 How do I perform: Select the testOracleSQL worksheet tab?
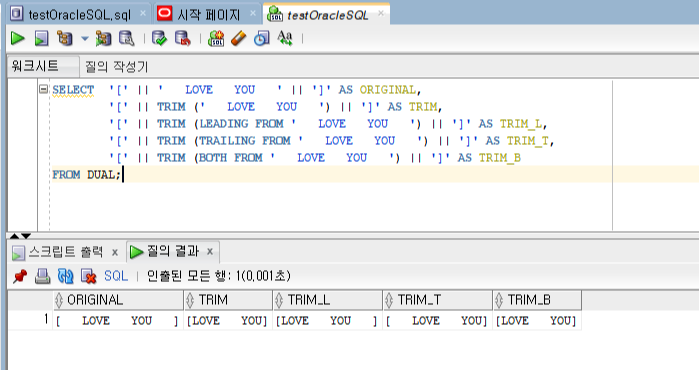[x=328, y=16]
